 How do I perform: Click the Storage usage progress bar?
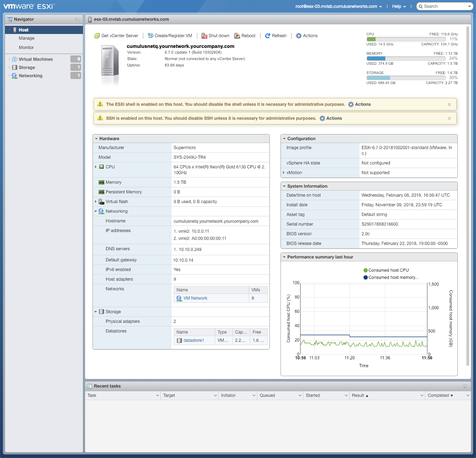coord(406,78)
